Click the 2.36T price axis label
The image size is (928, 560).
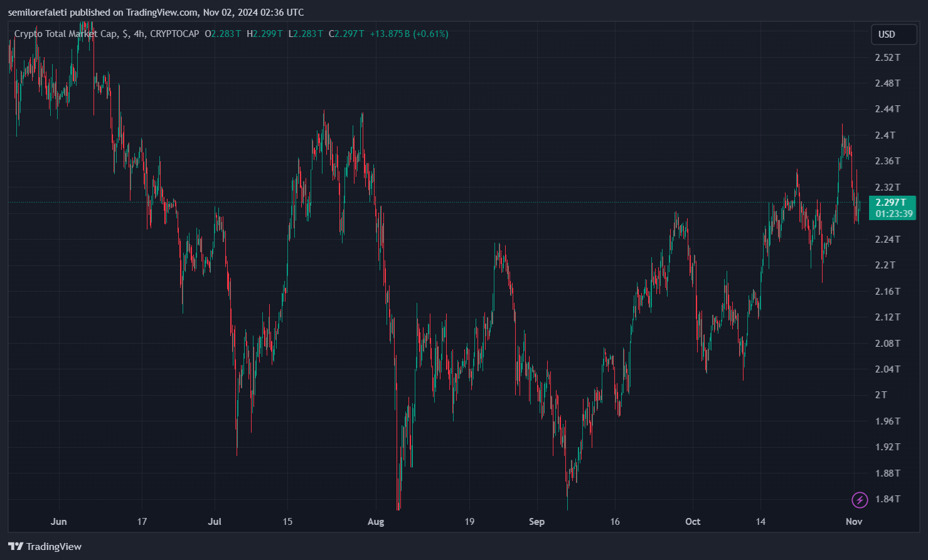[x=888, y=161]
